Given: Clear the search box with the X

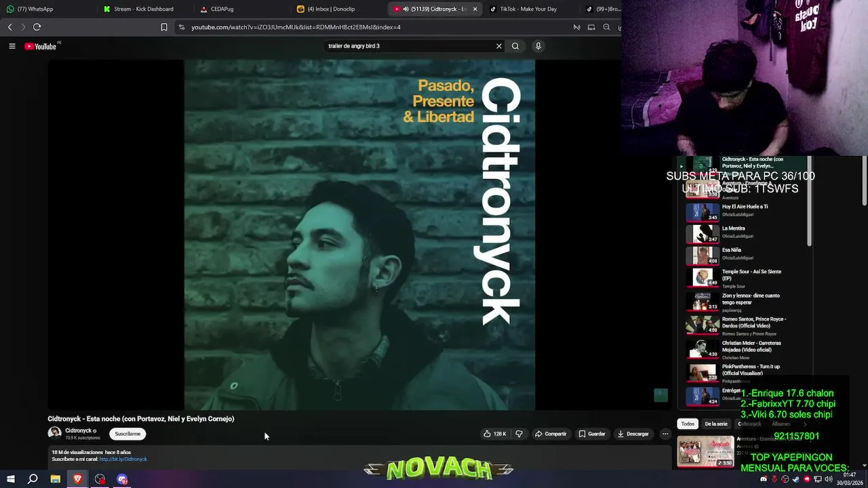Looking at the screenshot, I should point(499,46).
